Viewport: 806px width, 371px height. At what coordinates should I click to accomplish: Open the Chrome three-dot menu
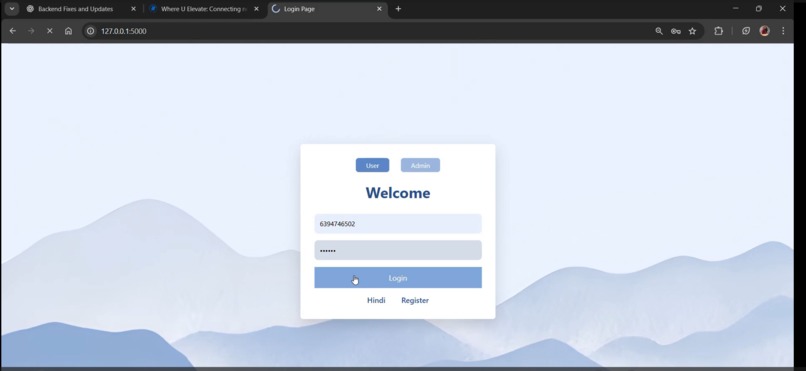click(783, 31)
